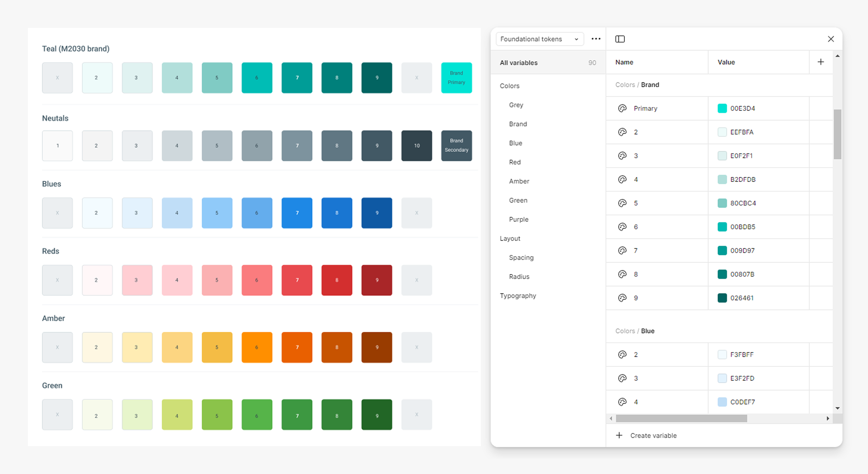
Task: Select Neutrals swatch 10 tile
Action: [x=417, y=146]
